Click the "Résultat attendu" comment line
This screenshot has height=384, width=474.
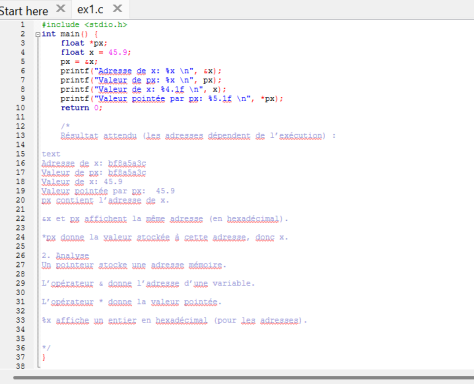198,136
